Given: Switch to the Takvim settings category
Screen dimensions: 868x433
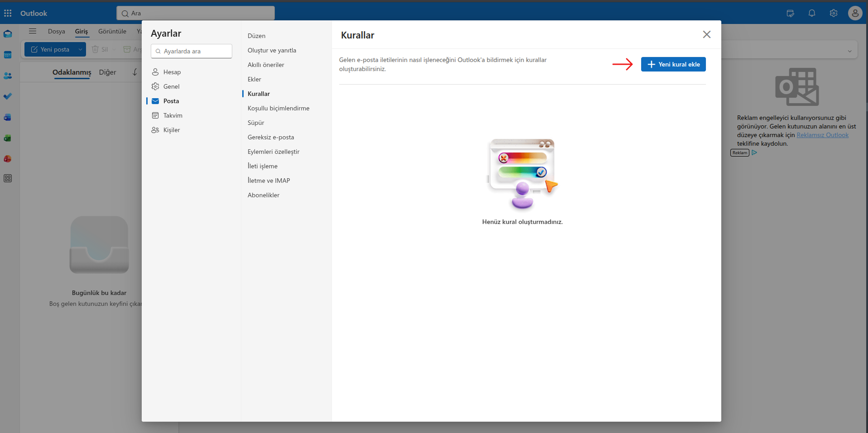Looking at the screenshot, I should pyautogui.click(x=173, y=115).
